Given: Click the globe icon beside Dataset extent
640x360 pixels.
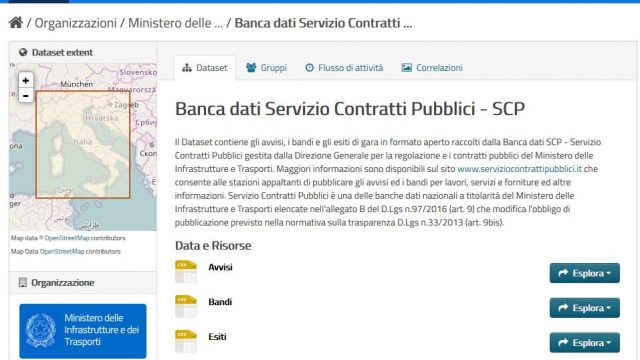Looking at the screenshot, I should click(x=23, y=52).
